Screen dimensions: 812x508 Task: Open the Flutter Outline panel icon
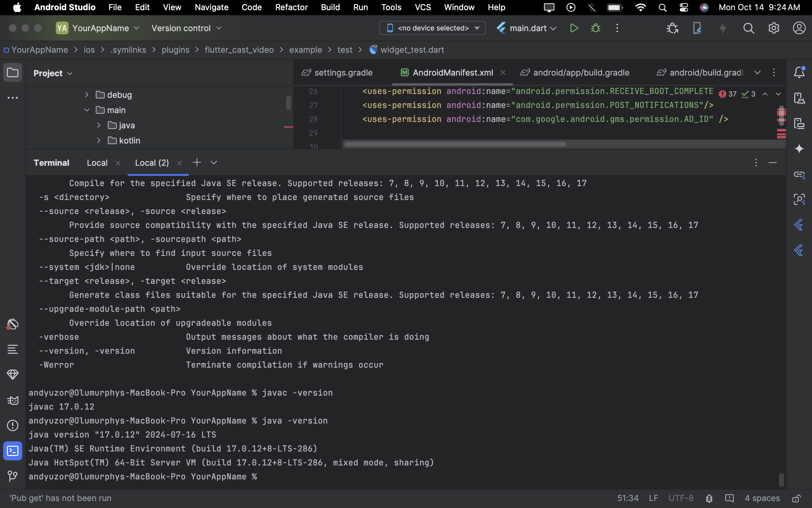coord(799,225)
